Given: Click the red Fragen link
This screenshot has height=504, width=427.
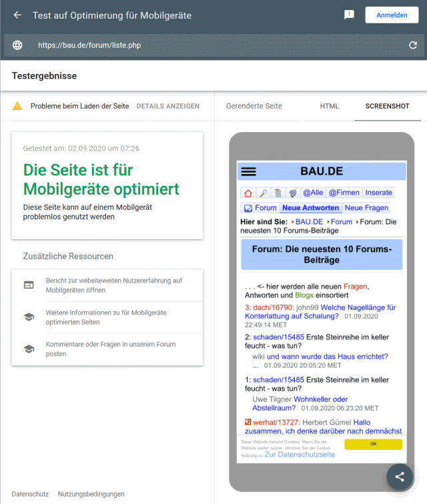Looking at the screenshot, I should (355, 287).
